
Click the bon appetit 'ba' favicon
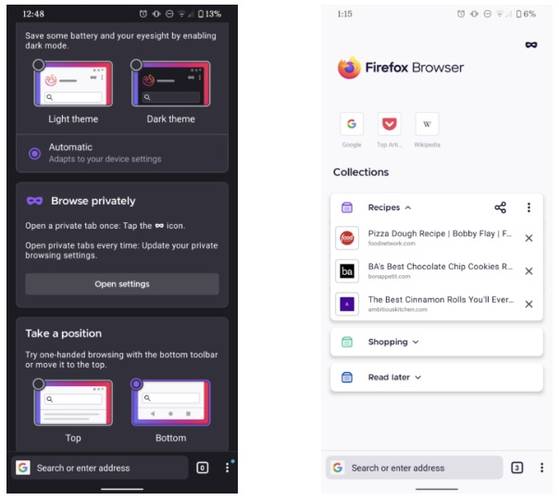coord(347,271)
